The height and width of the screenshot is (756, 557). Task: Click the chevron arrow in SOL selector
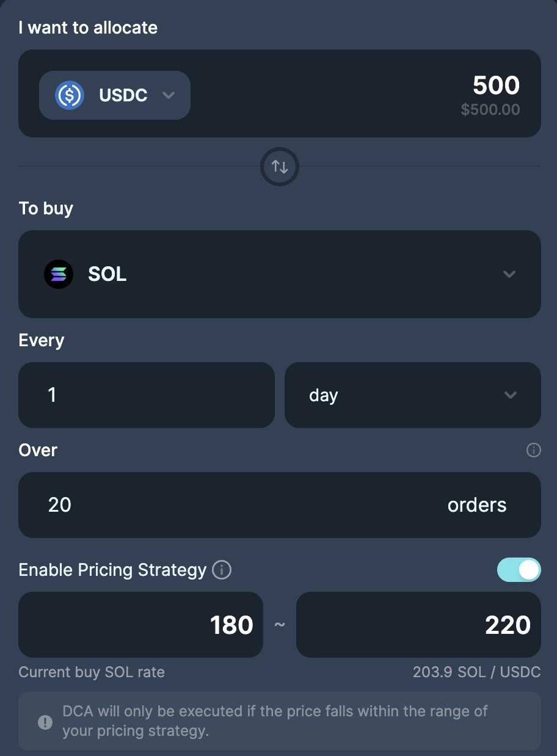(509, 274)
